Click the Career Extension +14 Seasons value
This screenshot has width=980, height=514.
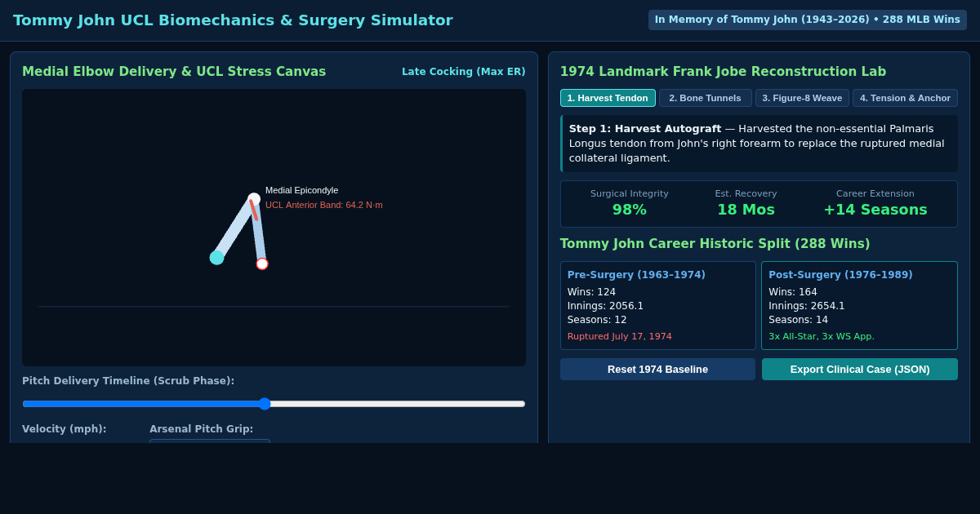click(x=875, y=210)
